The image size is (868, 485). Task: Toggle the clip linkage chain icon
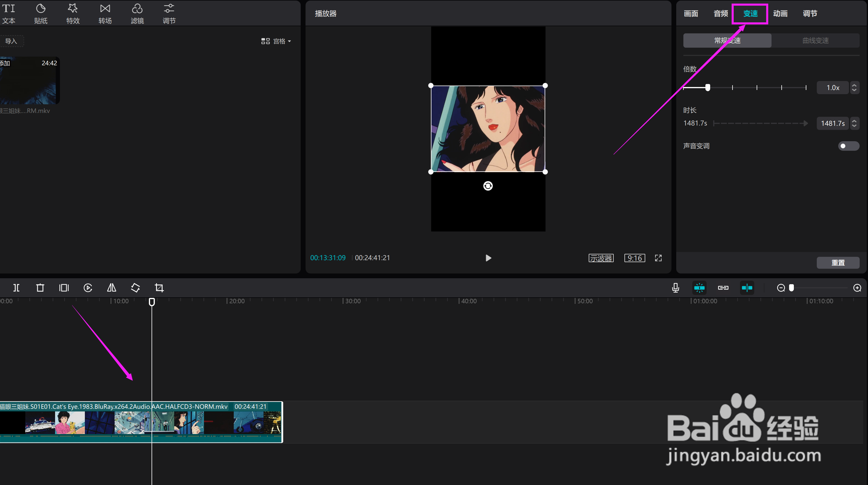pyautogui.click(x=723, y=288)
